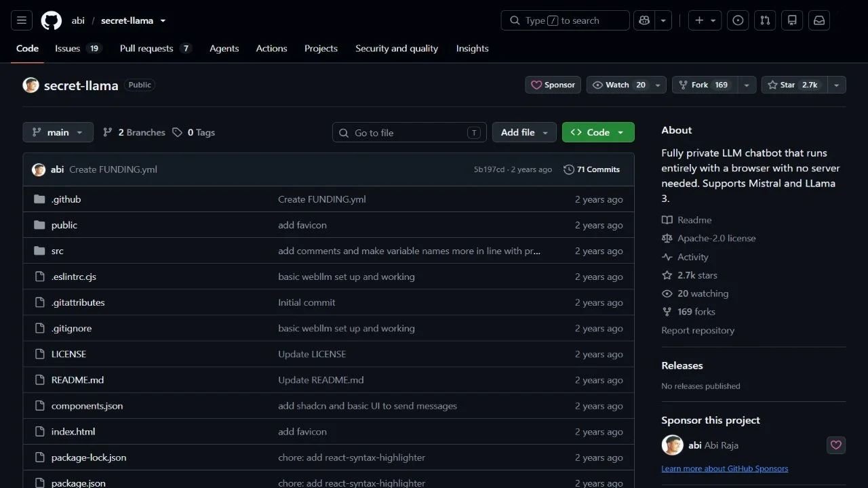Open the pull requests icon in header
The image size is (868, 488).
[765, 20]
